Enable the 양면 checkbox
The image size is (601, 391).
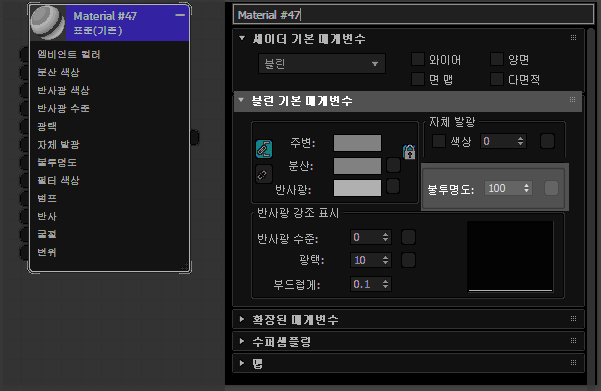497,59
